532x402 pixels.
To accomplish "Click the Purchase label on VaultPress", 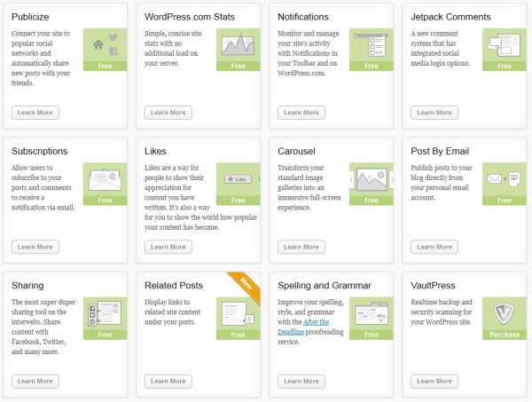I will click(x=505, y=335).
